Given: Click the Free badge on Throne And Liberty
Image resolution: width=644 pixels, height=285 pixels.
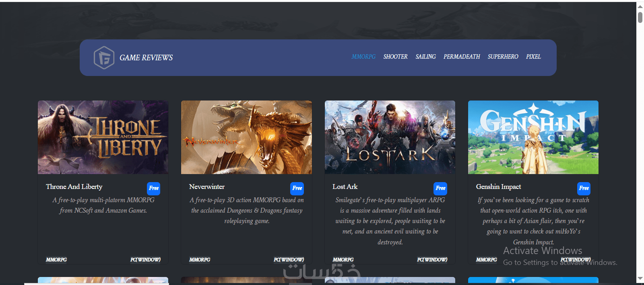Looking at the screenshot, I should (154, 188).
